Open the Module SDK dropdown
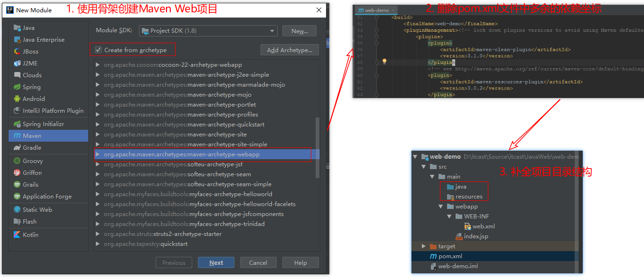Viewport: 644px width, 280px height. pos(208,31)
